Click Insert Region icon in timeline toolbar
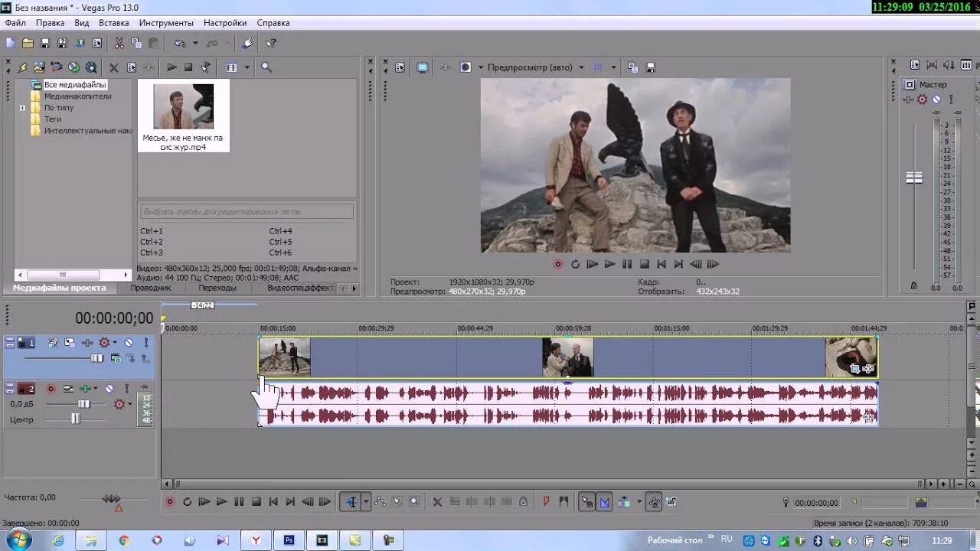Screen dimensions: 980x551 (563, 502)
